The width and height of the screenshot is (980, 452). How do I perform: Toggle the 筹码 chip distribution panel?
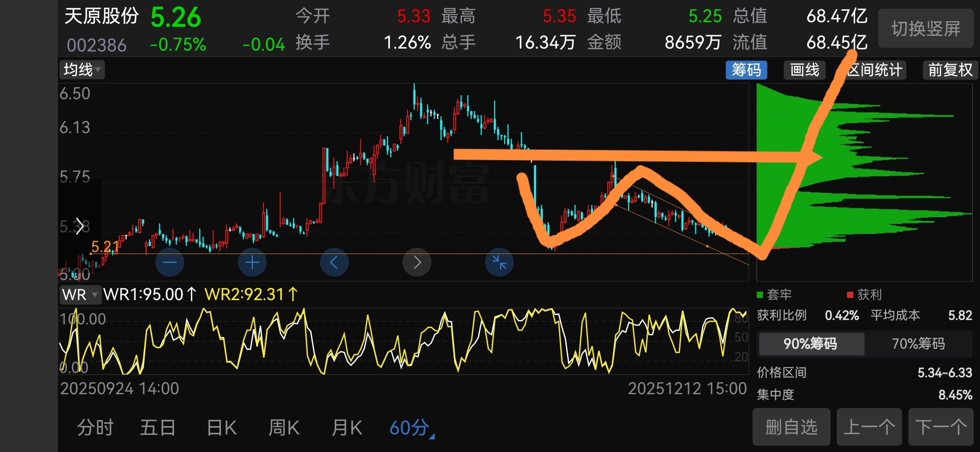point(746,70)
